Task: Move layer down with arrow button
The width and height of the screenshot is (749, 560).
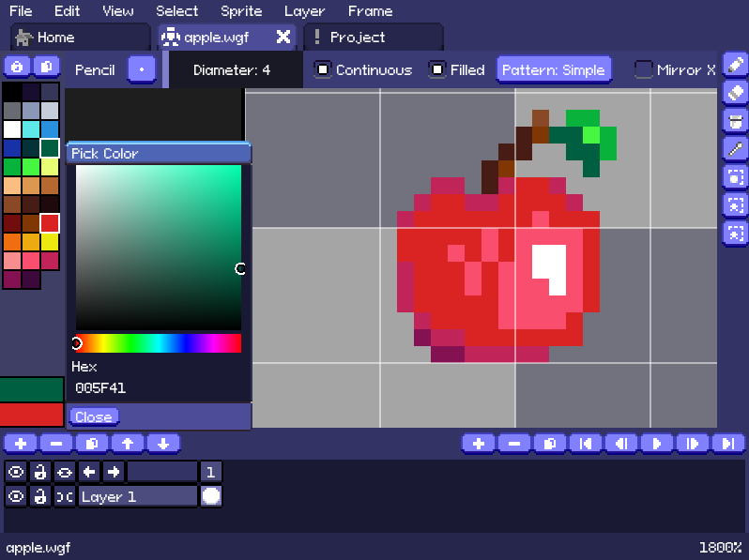Action: point(163,444)
